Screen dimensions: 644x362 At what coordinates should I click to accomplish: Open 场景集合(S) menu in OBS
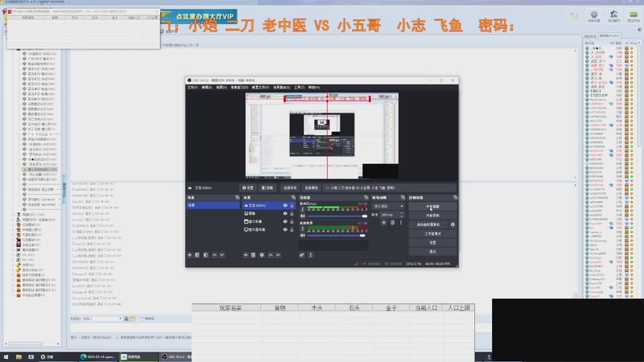[281, 88]
